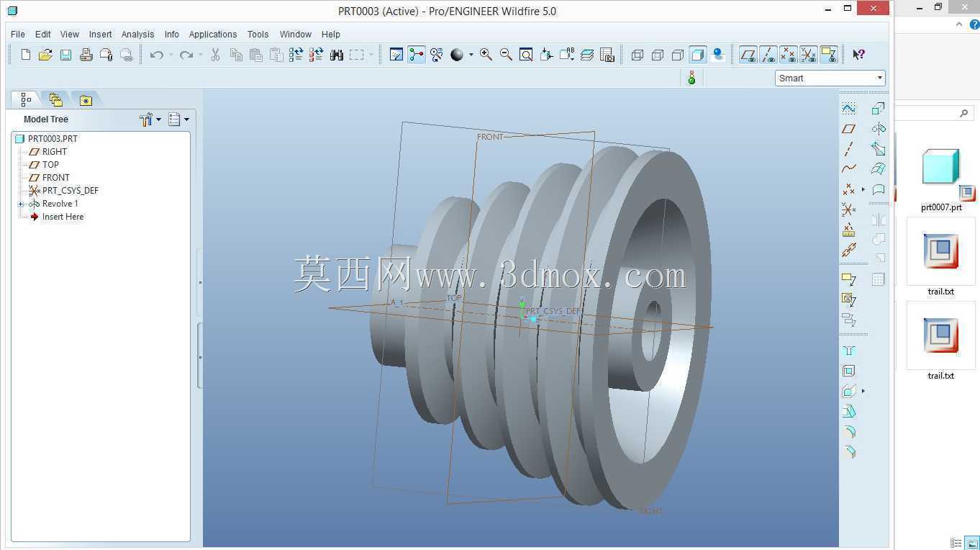Click the Zoom Out magnifier

506,55
